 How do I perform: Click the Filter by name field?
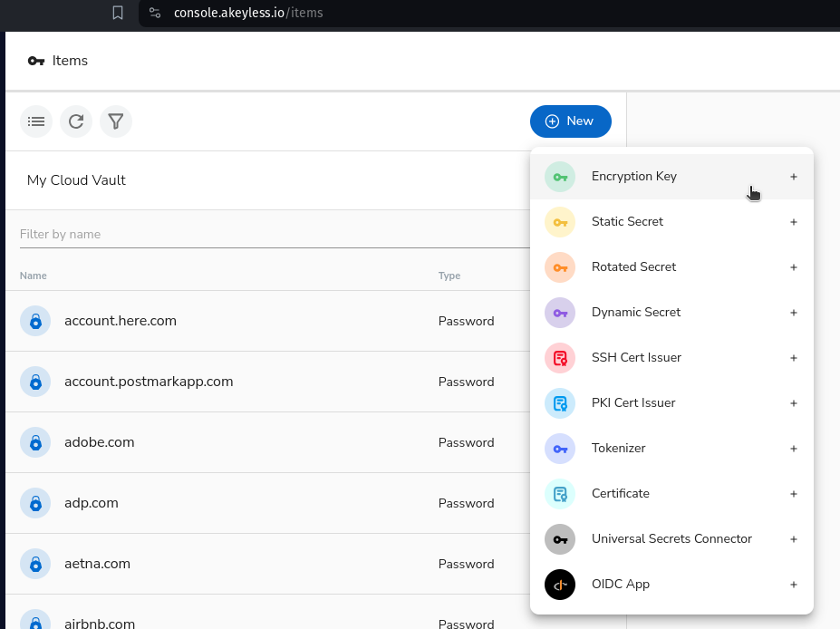pos(275,235)
